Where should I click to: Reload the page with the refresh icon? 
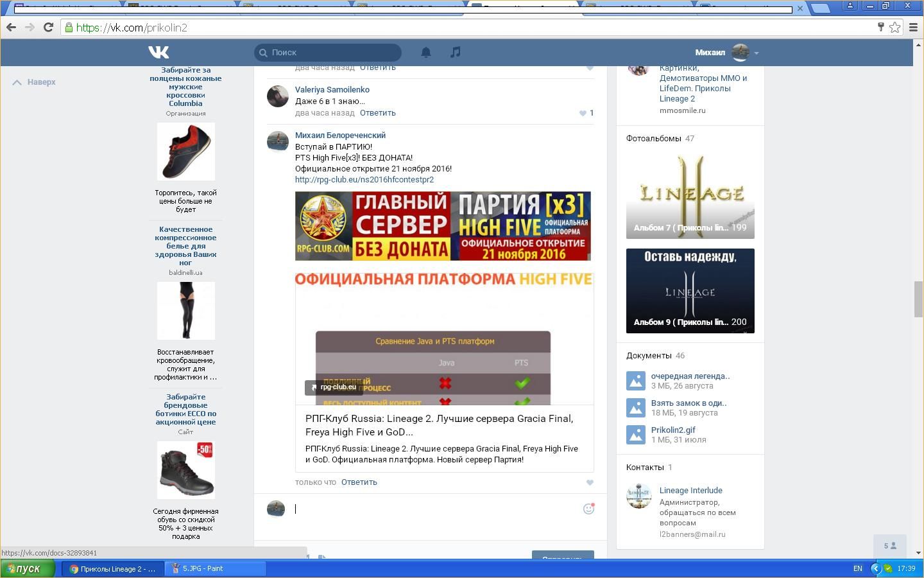(x=48, y=28)
